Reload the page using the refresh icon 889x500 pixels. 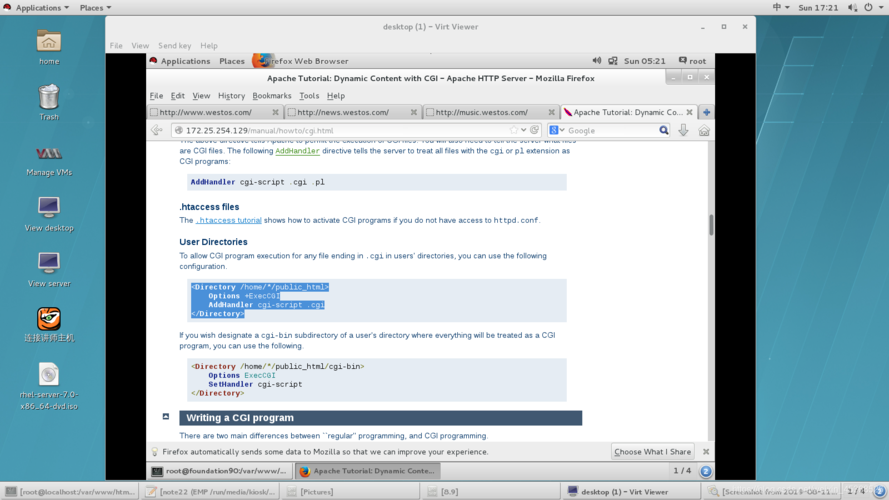coord(535,130)
